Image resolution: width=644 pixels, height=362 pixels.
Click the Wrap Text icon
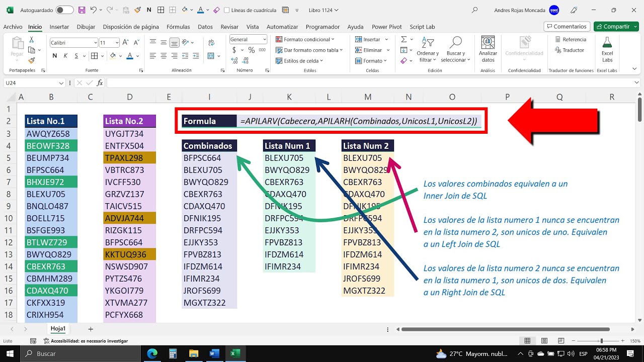(211, 43)
